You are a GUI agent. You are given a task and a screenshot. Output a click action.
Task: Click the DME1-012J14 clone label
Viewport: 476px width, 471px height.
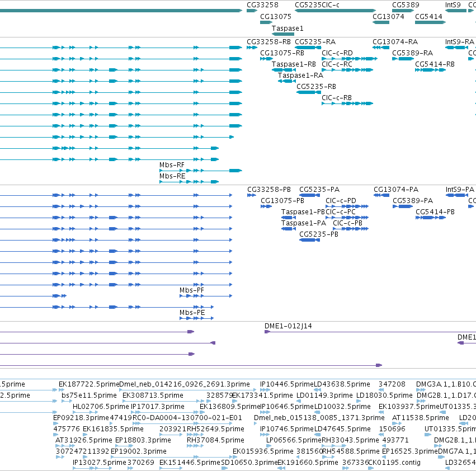point(288,327)
